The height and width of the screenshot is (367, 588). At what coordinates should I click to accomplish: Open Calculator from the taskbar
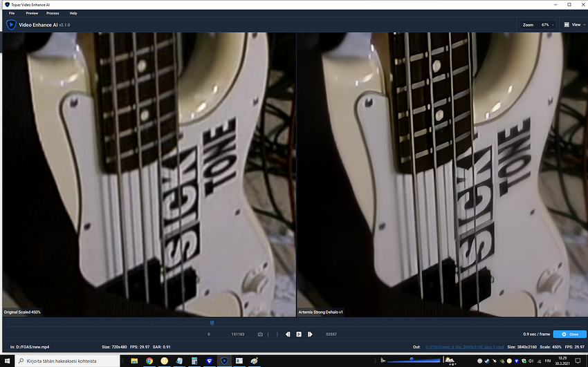click(x=194, y=361)
